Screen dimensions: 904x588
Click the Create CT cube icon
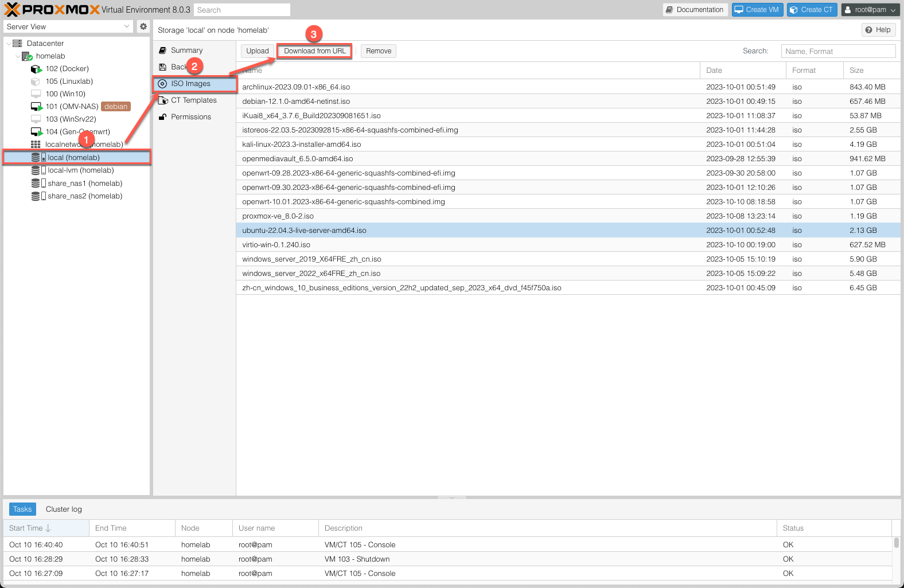pos(794,10)
